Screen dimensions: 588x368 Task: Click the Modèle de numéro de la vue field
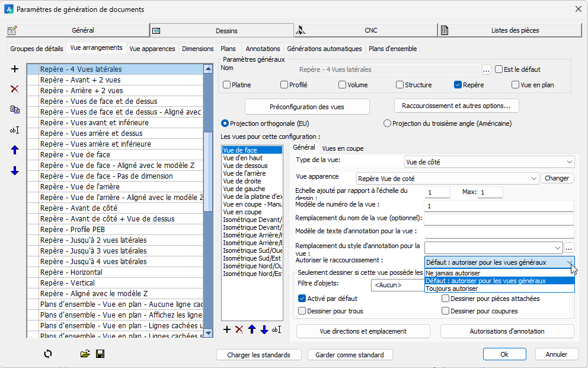tap(499, 206)
